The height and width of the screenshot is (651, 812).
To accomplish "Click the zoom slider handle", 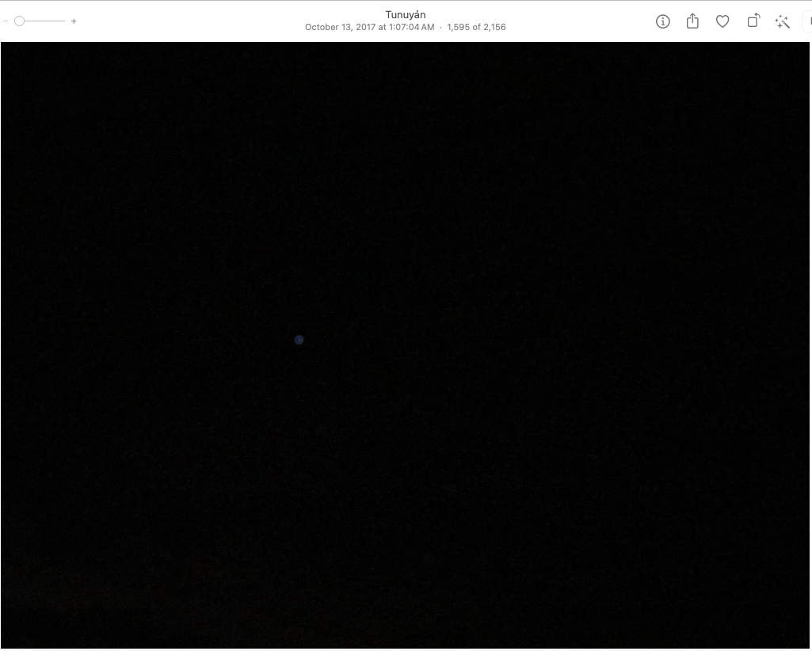I will point(20,21).
